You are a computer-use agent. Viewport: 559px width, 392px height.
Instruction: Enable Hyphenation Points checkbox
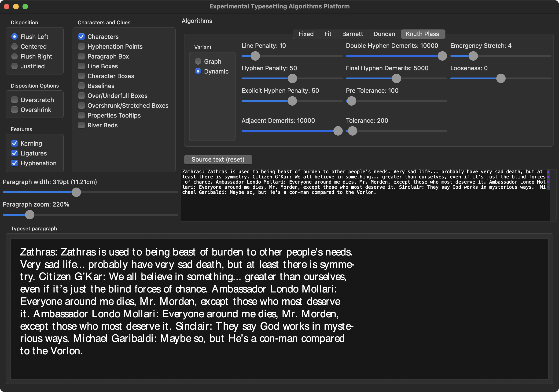tap(81, 47)
